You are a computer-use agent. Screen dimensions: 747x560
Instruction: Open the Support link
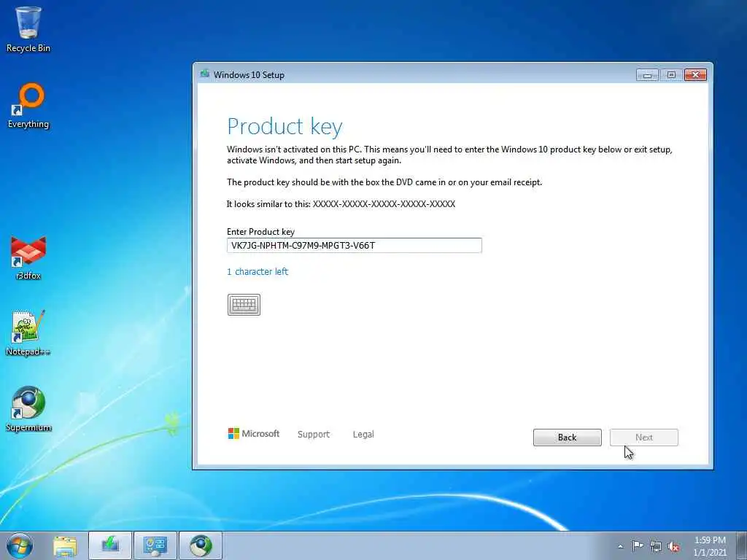[x=314, y=435]
